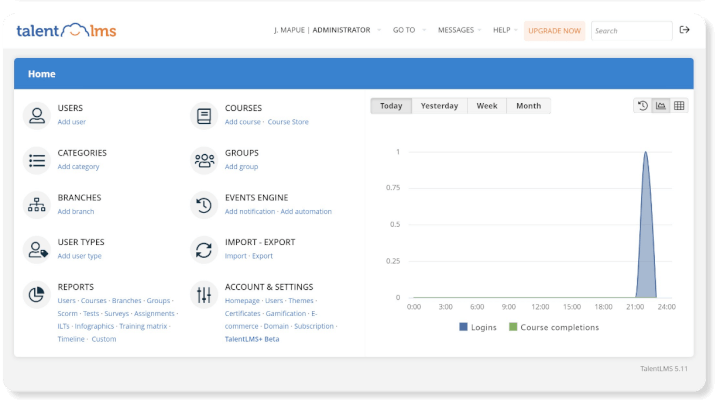Expand the Messages dropdown menu

click(x=459, y=30)
